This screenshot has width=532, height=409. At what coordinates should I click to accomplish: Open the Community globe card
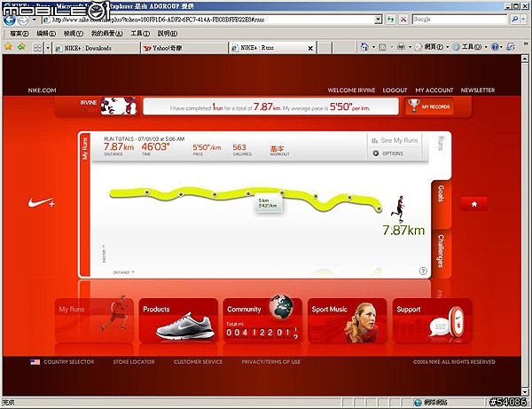click(262, 320)
